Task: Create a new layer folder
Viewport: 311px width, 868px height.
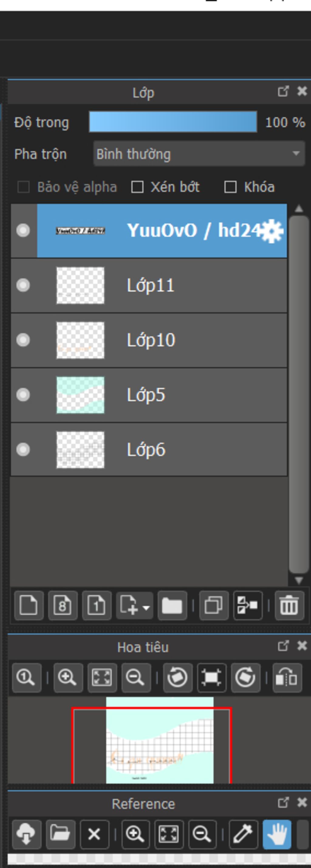Action: point(172,605)
